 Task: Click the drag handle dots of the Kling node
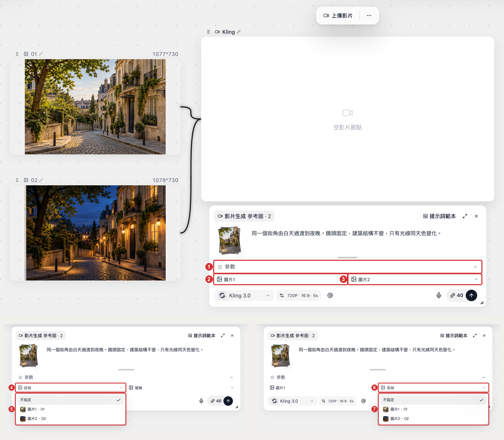tap(208, 32)
